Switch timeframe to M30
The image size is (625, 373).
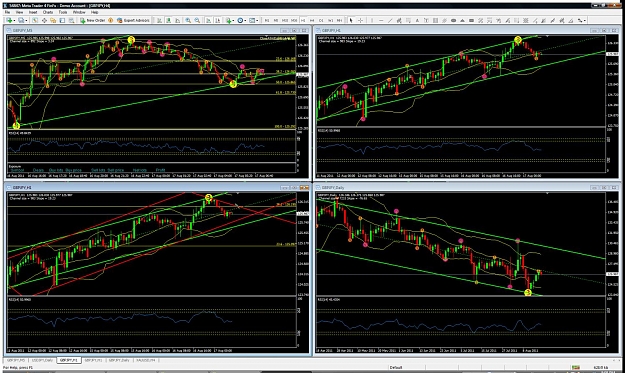point(294,20)
